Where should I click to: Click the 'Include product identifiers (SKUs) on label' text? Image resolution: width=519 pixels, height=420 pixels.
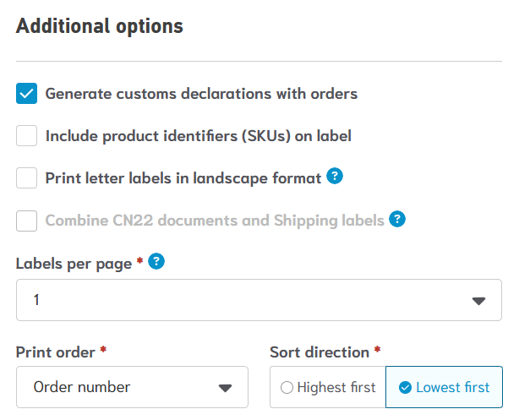click(198, 136)
